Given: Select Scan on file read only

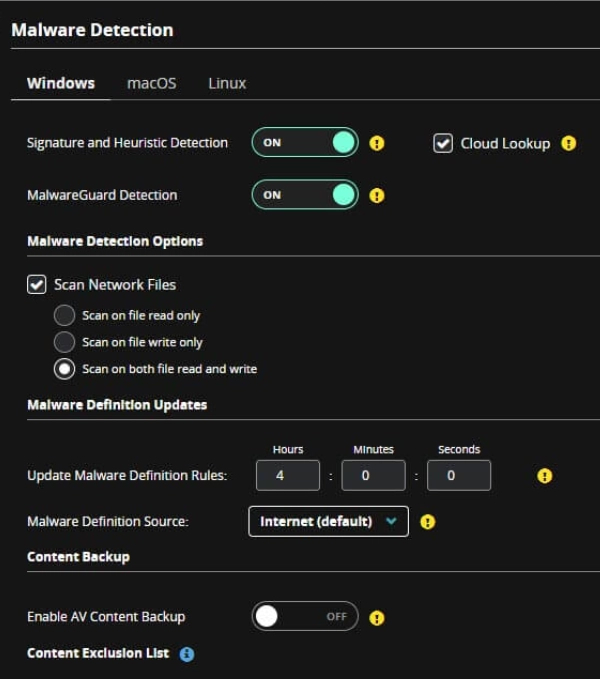Looking at the screenshot, I should pos(65,315).
